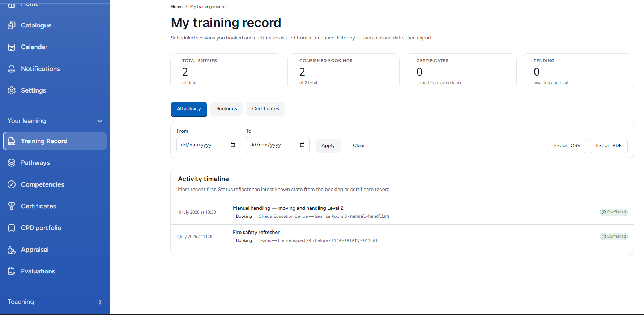The height and width of the screenshot is (315, 644).
Task: Click My training record breadcrumb text
Action: click(208, 7)
